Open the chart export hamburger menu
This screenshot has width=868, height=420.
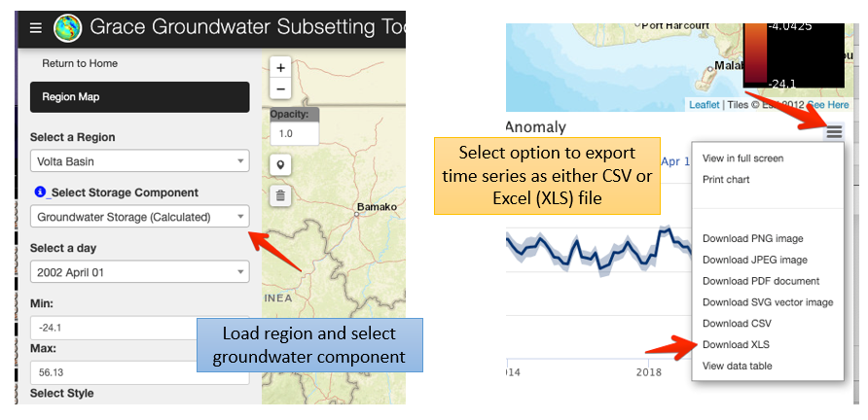pos(834,131)
